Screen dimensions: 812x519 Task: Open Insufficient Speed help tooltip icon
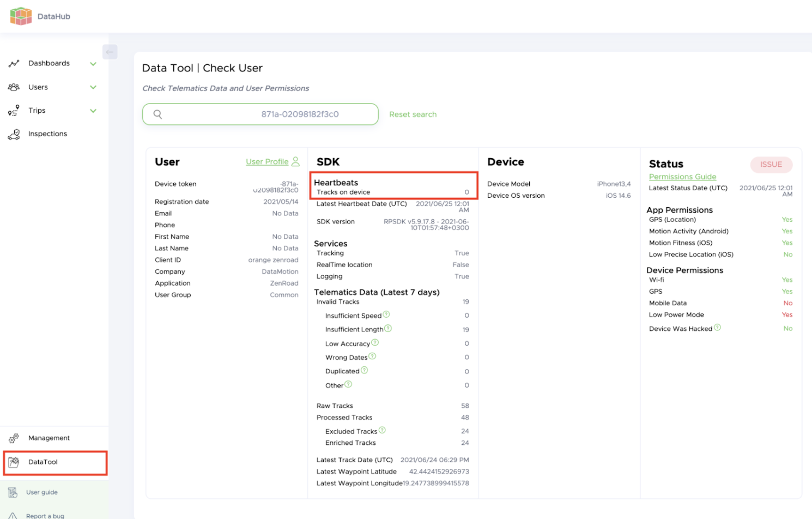[386, 315]
